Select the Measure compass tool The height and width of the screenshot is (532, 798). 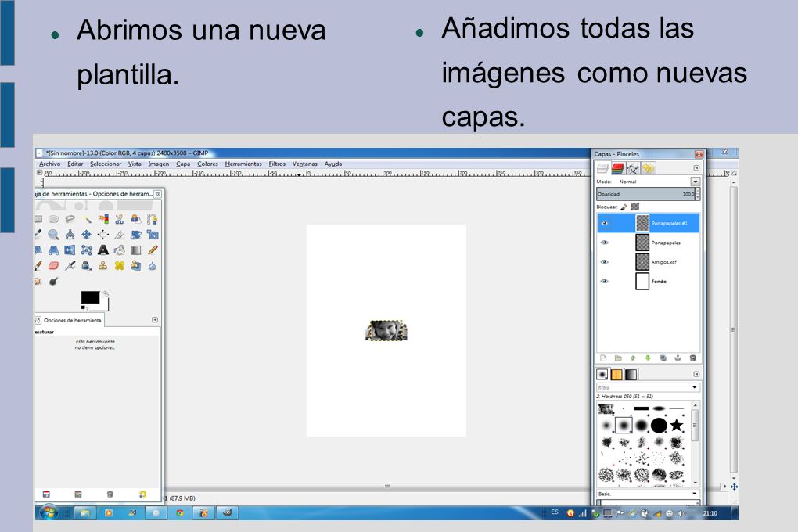pyautogui.click(x=70, y=235)
